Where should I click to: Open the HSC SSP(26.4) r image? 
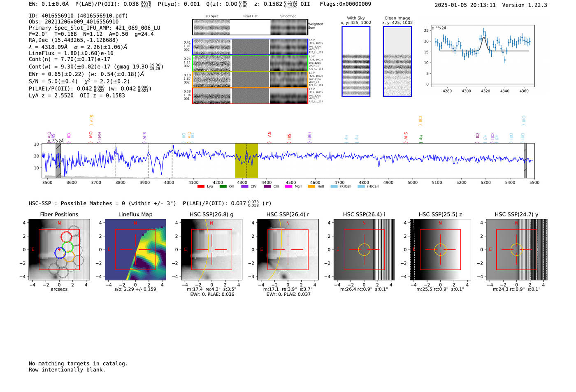[288, 250]
